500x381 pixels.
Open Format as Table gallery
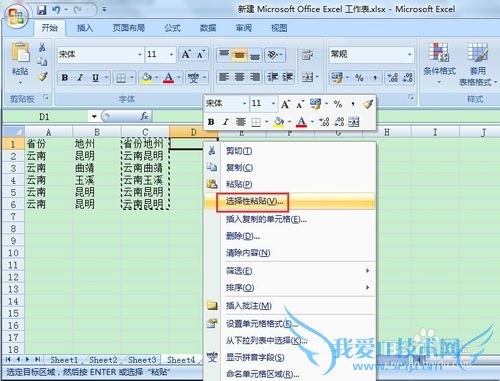click(x=477, y=64)
